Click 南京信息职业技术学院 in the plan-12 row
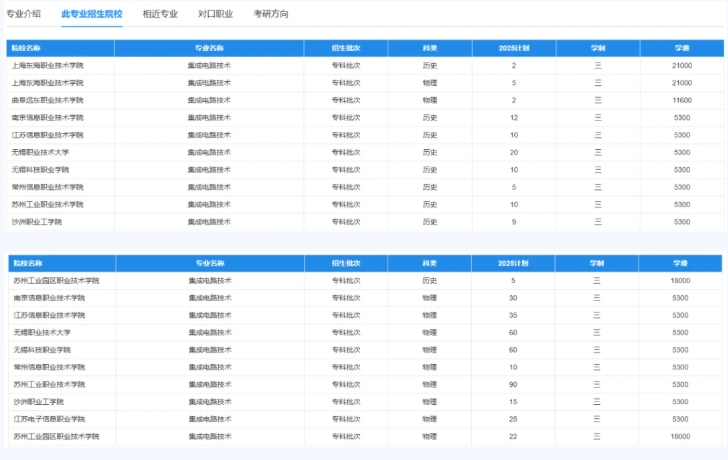Viewport: 728px width, 460px height. (47, 117)
